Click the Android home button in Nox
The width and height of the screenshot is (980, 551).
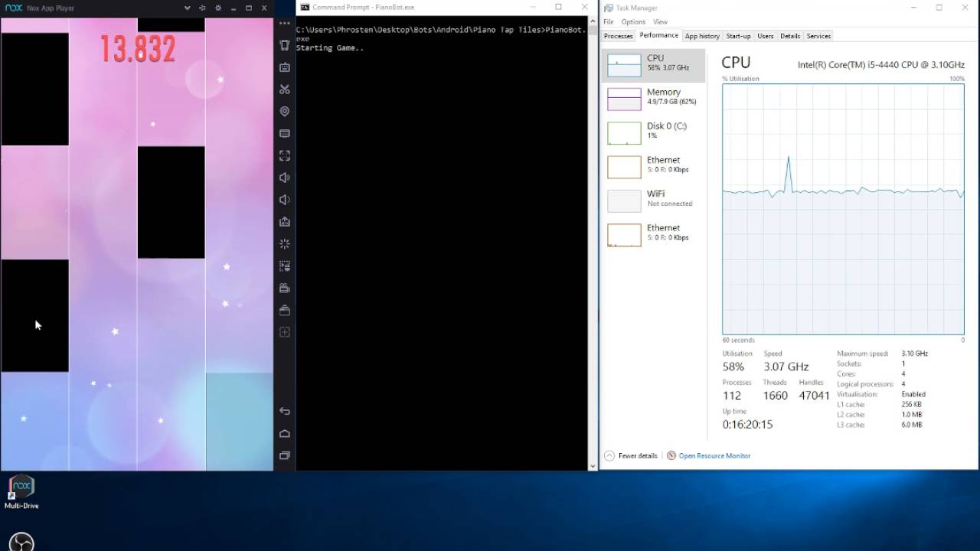tap(285, 433)
